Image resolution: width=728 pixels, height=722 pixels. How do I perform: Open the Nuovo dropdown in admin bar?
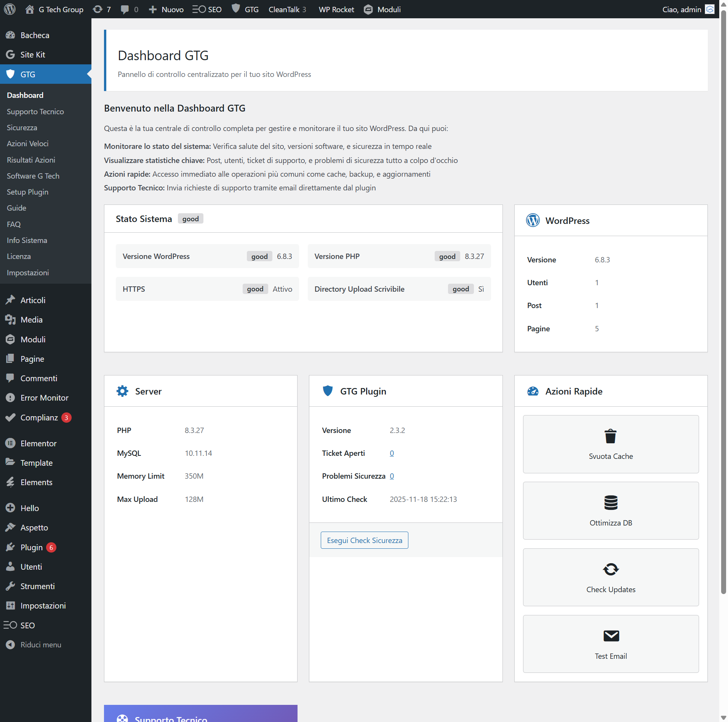click(x=166, y=9)
